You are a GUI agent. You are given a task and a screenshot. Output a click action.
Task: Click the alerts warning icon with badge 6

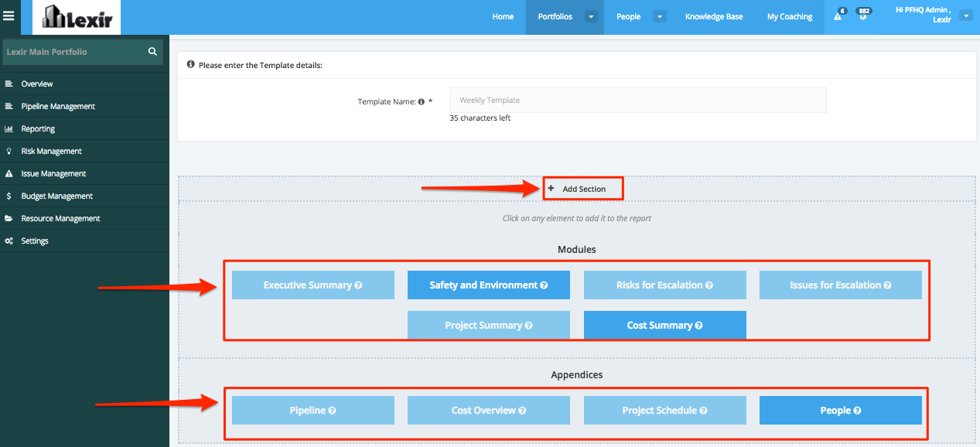(x=838, y=16)
